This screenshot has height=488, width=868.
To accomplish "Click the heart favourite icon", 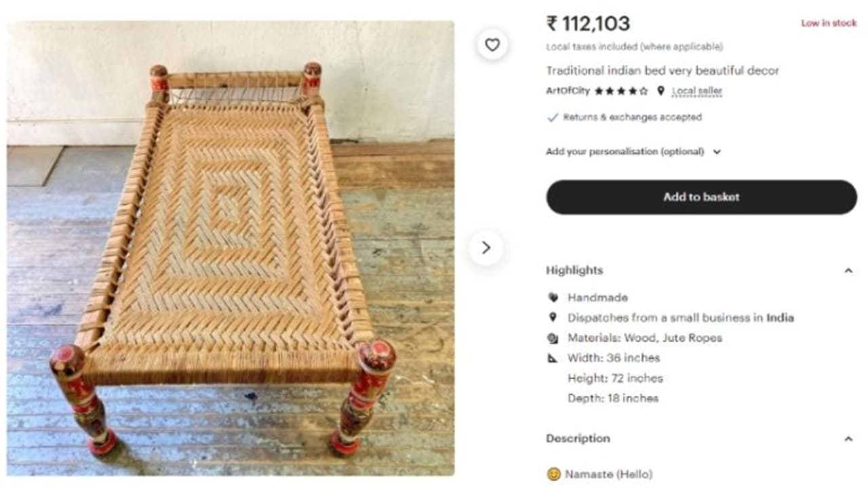I will click(x=492, y=45).
